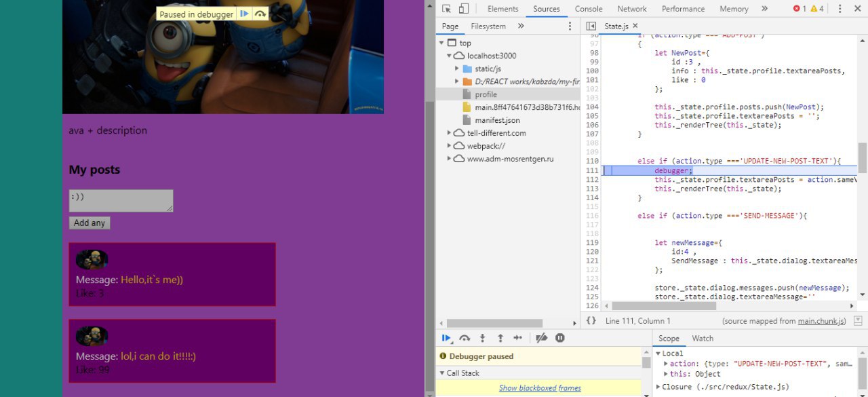Show more navigator tabs chevron
The height and width of the screenshot is (397, 868).
521,26
